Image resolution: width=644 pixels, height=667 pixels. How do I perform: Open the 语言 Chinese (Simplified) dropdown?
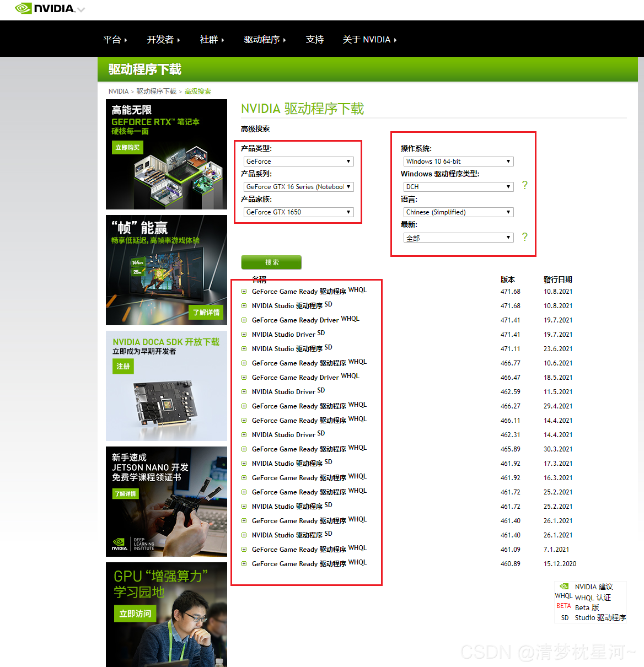pos(458,212)
